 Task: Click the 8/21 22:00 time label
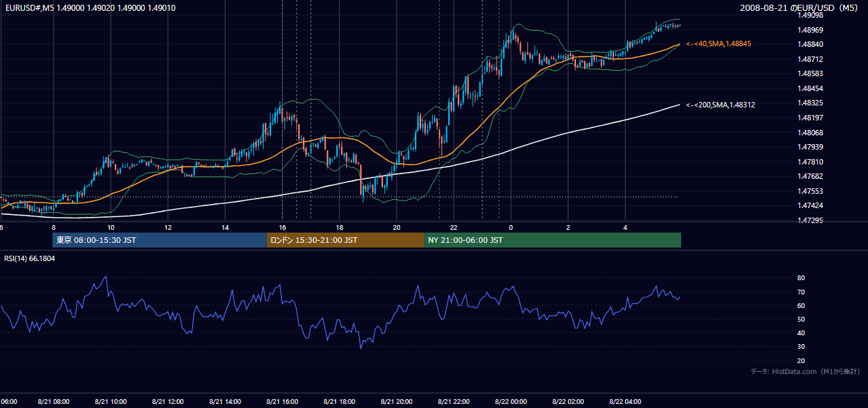pos(454,402)
